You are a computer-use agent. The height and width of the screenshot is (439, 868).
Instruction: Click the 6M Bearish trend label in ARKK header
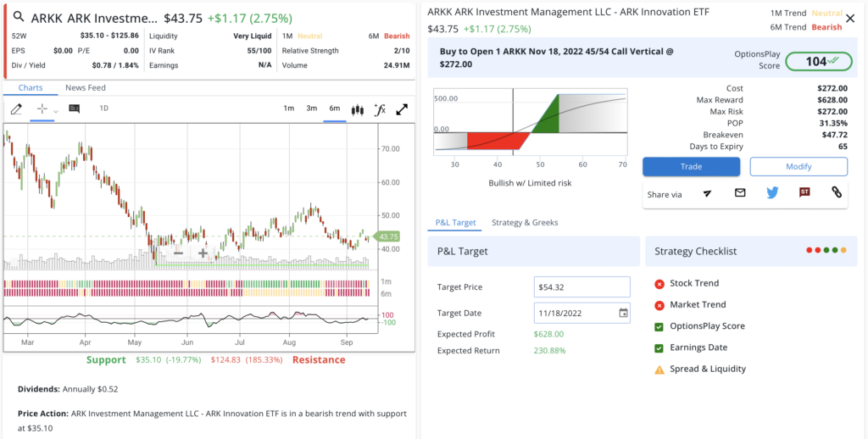389,36
